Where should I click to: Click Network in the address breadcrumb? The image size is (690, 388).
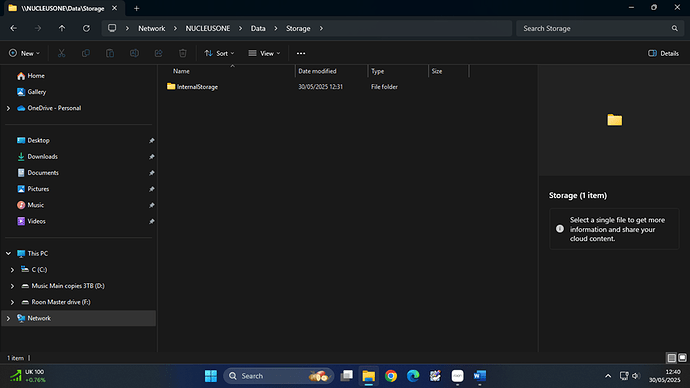(x=152, y=28)
